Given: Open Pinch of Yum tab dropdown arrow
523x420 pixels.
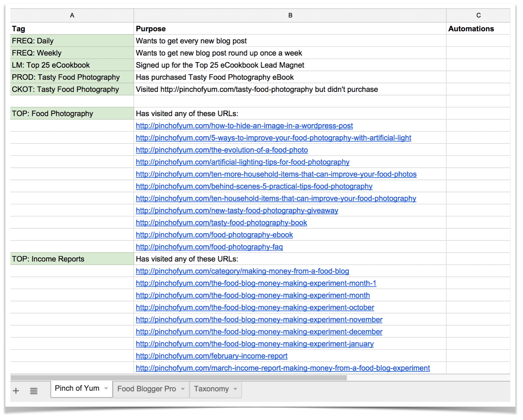Looking at the screenshot, I should (x=106, y=388).
